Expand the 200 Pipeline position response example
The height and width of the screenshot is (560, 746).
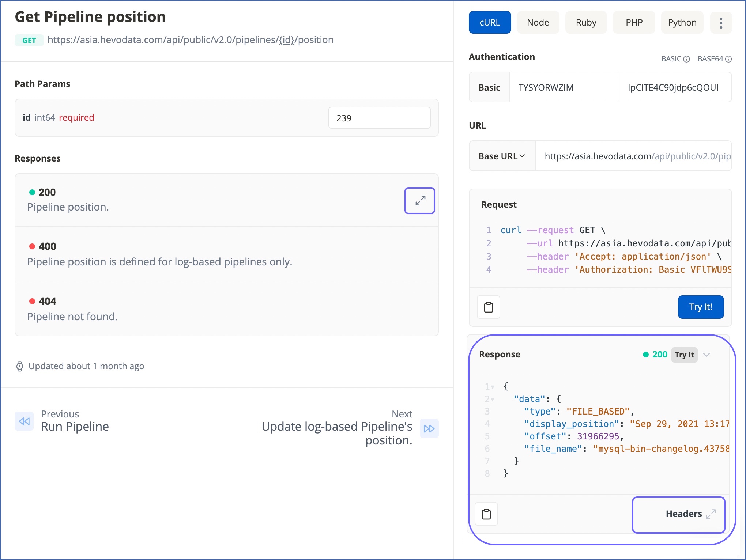(x=419, y=200)
